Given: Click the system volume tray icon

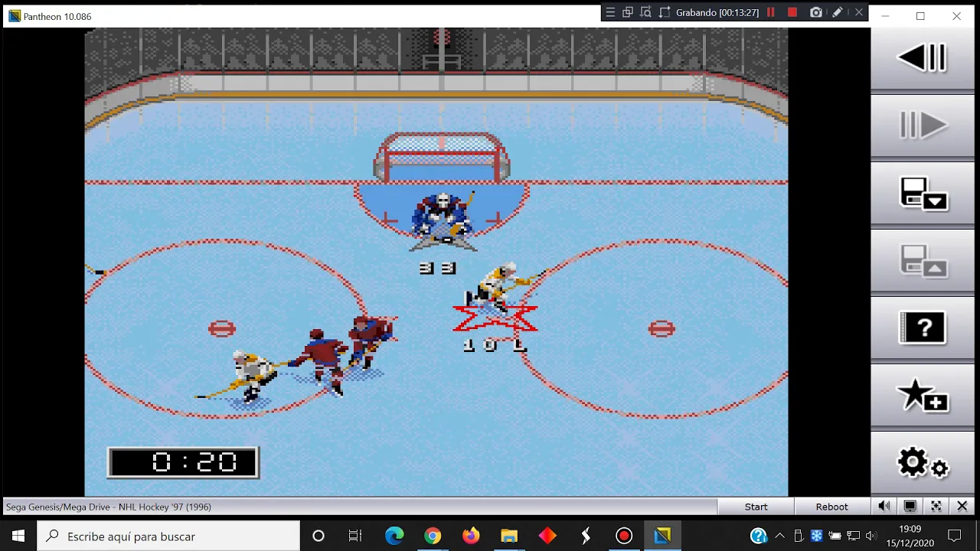Looking at the screenshot, I should (x=871, y=536).
